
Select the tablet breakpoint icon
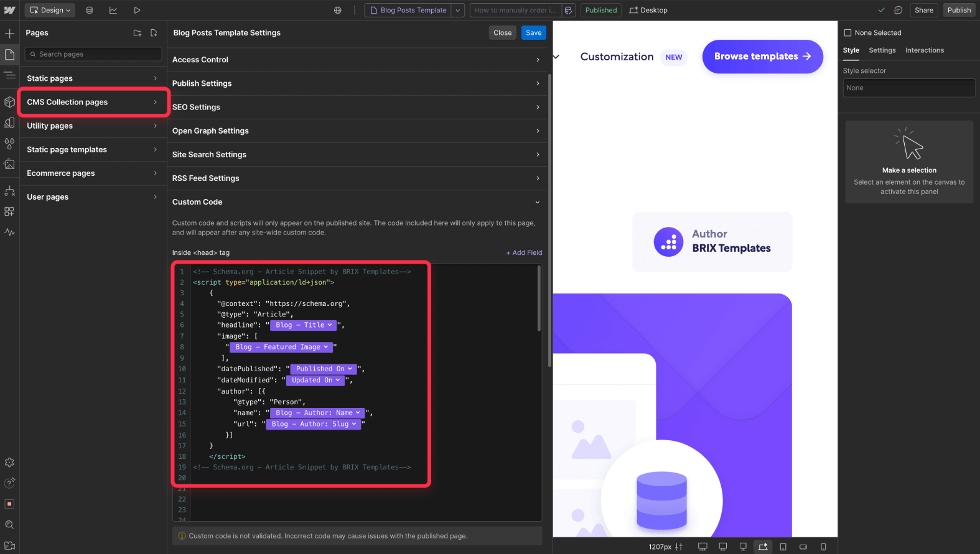783,547
